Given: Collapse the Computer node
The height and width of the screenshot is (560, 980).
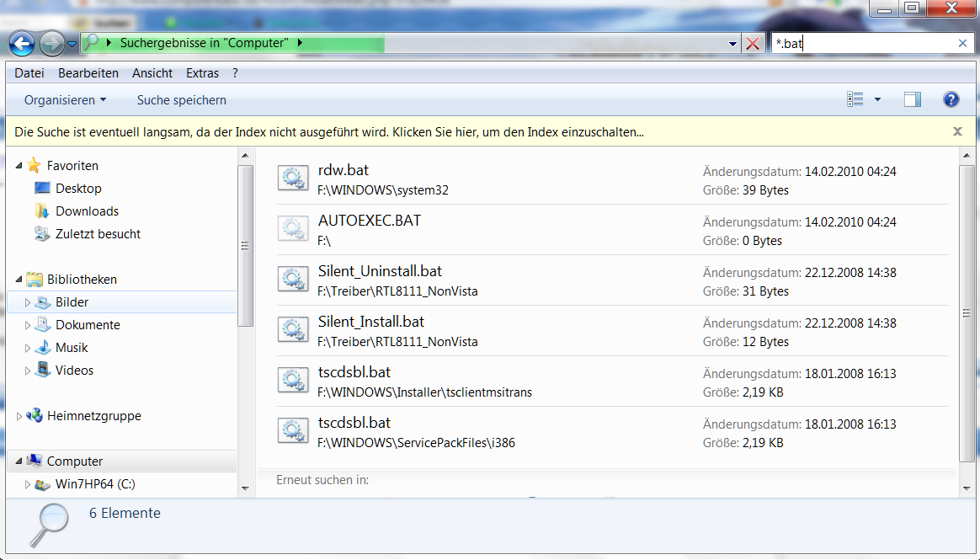Looking at the screenshot, I should pos(19,461).
